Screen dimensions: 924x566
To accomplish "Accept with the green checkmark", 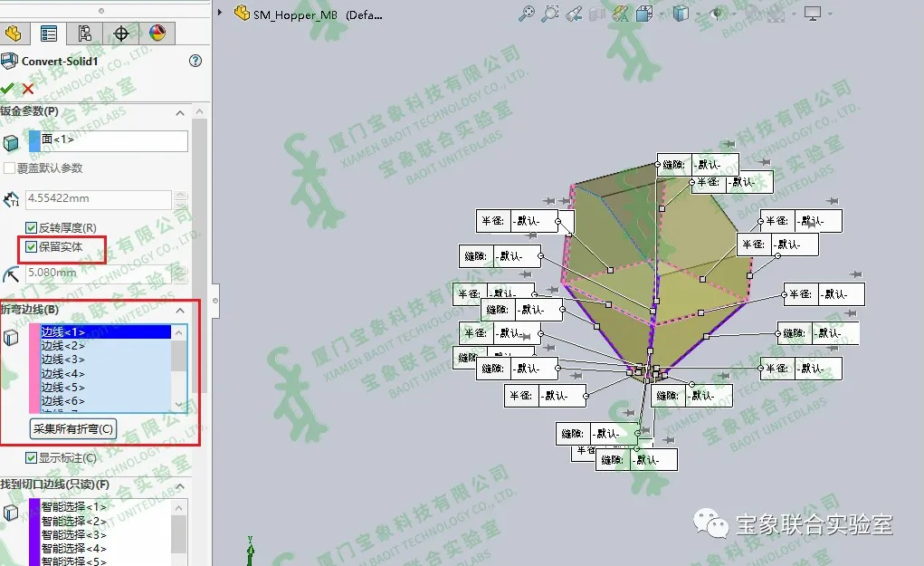I will click(7, 89).
